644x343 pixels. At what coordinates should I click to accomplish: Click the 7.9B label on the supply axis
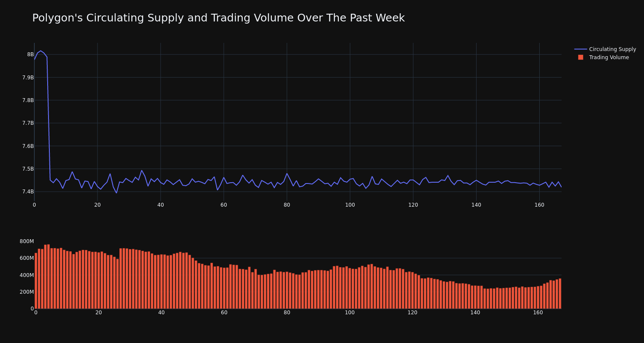28,78
